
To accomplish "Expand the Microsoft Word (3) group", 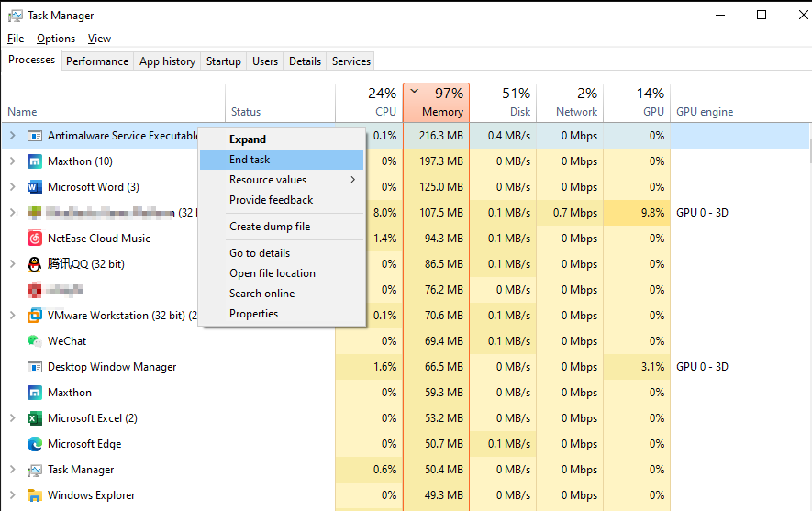I will (x=13, y=187).
